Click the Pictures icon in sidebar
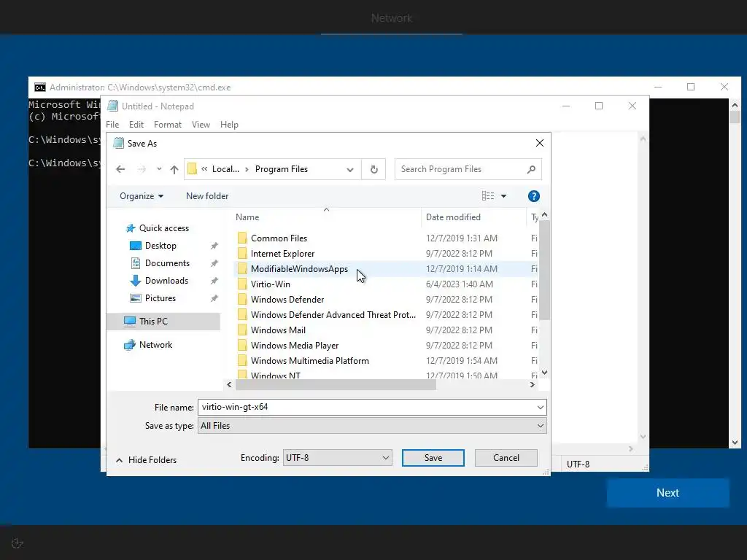 pos(136,298)
